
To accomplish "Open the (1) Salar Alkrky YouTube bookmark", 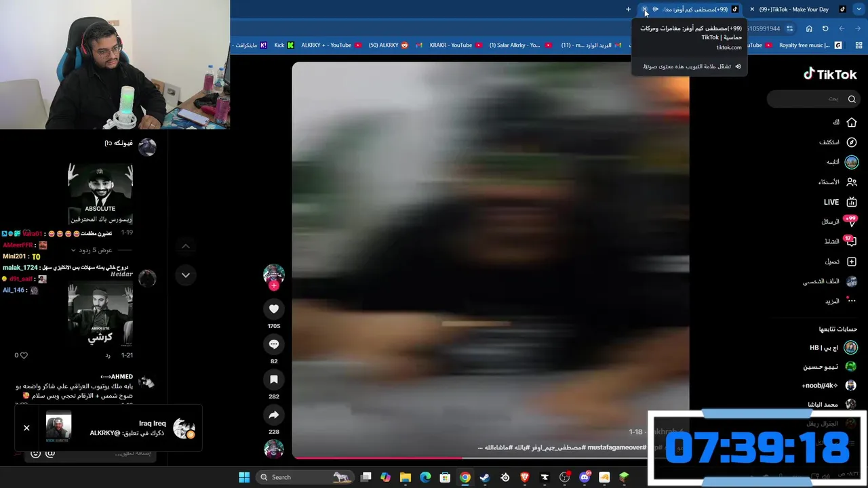I will click(519, 45).
